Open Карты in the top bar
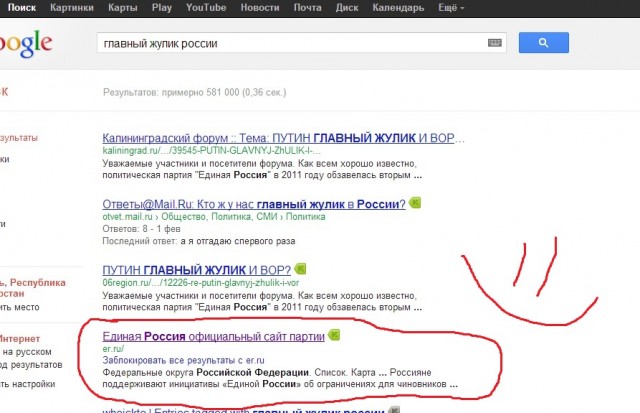 [122, 7]
